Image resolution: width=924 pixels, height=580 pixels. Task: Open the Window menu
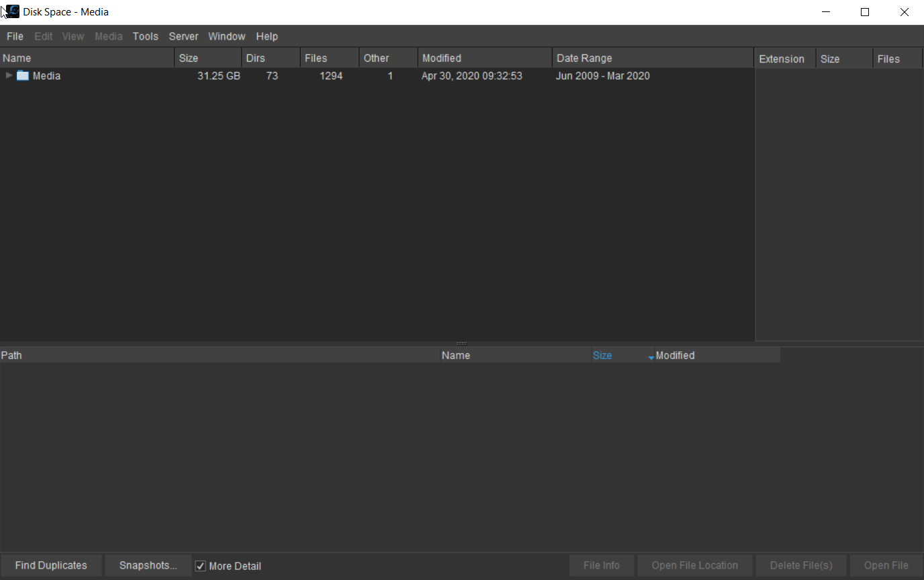pos(226,36)
